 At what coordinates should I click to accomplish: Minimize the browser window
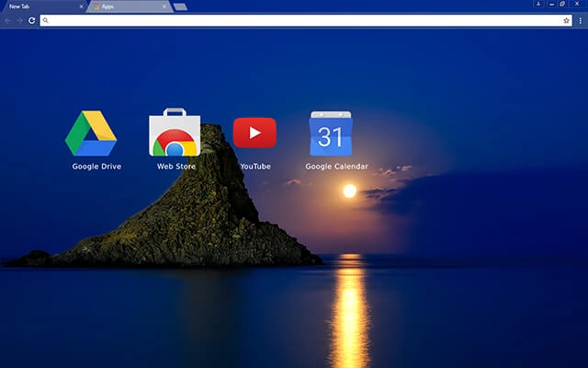click(x=551, y=4)
